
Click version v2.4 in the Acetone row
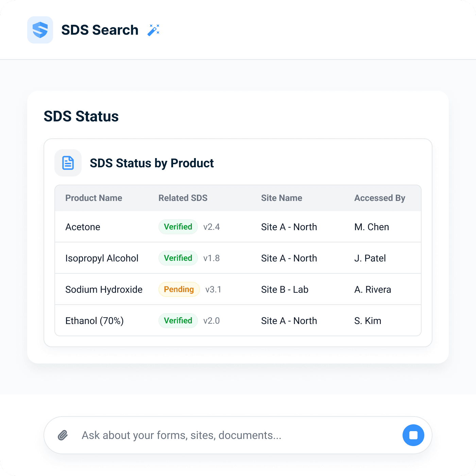(211, 227)
